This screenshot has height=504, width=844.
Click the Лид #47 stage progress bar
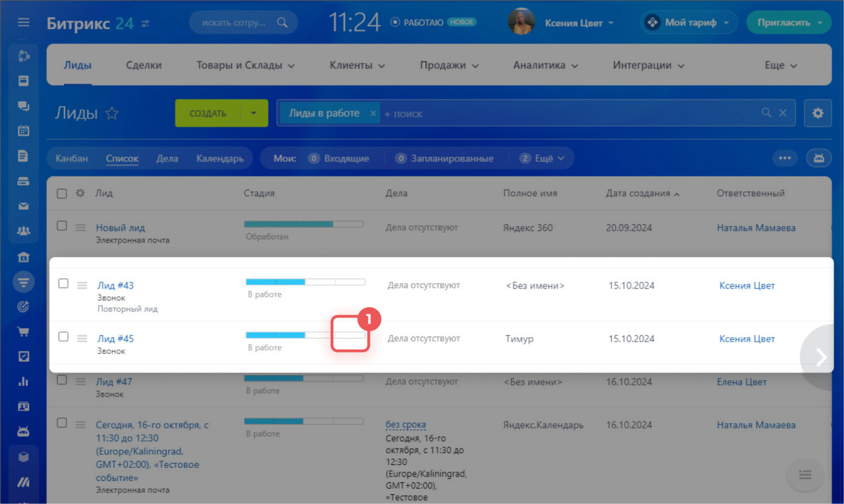coord(303,378)
